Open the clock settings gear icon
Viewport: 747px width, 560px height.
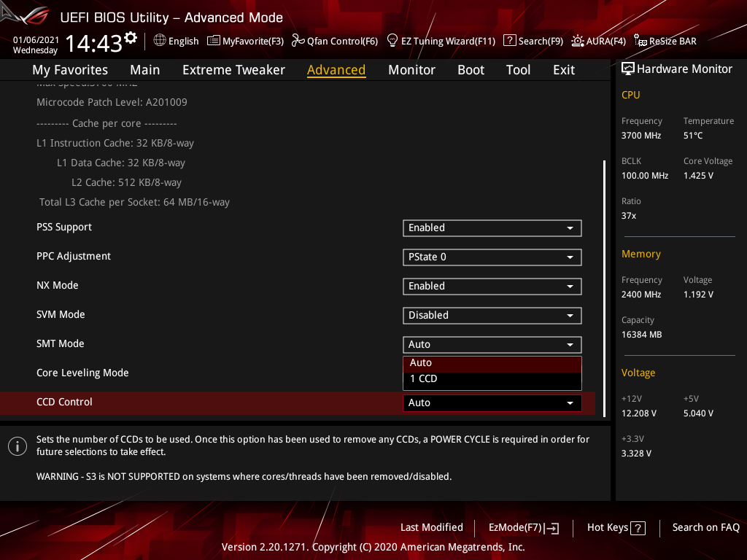131,38
